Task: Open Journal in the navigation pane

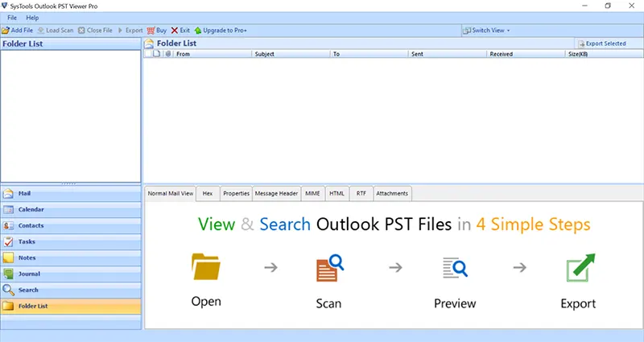Action: [71, 274]
